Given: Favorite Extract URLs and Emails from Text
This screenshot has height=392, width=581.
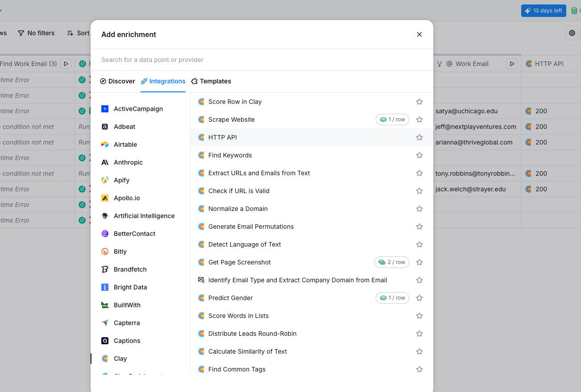Looking at the screenshot, I should [419, 173].
